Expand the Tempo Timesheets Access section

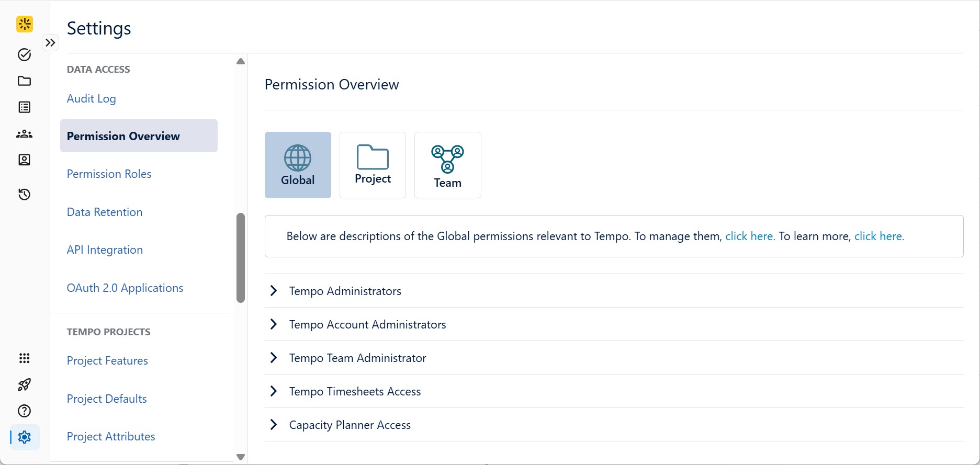[x=355, y=391]
